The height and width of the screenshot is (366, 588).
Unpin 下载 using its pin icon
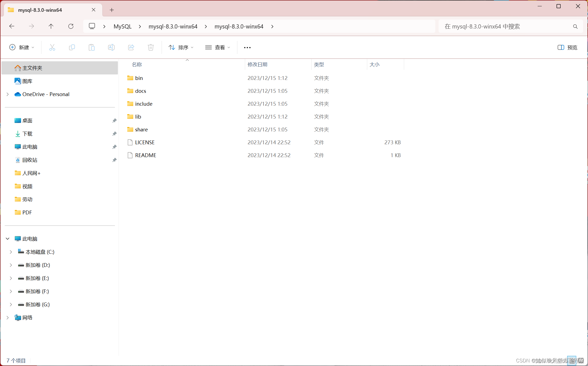tap(114, 134)
